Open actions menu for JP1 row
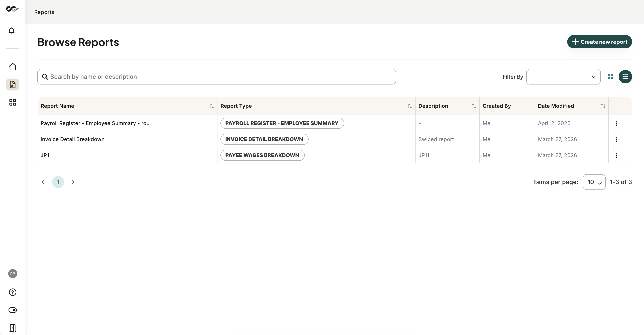 pyautogui.click(x=616, y=155)
